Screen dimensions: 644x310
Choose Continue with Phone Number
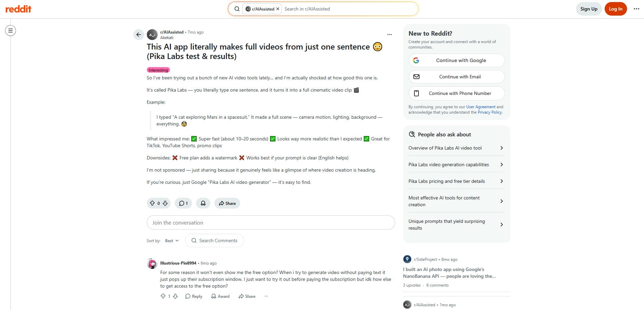(456, 93)
